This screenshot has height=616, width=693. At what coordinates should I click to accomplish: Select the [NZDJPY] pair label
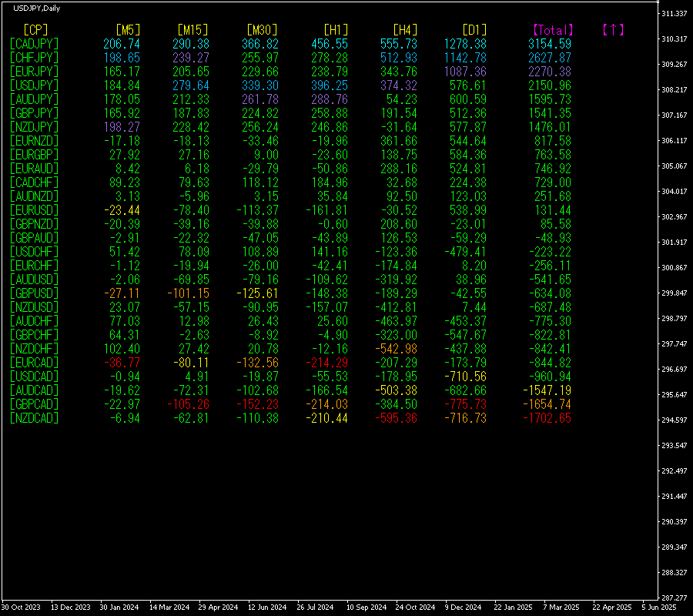tap(34, 127)
